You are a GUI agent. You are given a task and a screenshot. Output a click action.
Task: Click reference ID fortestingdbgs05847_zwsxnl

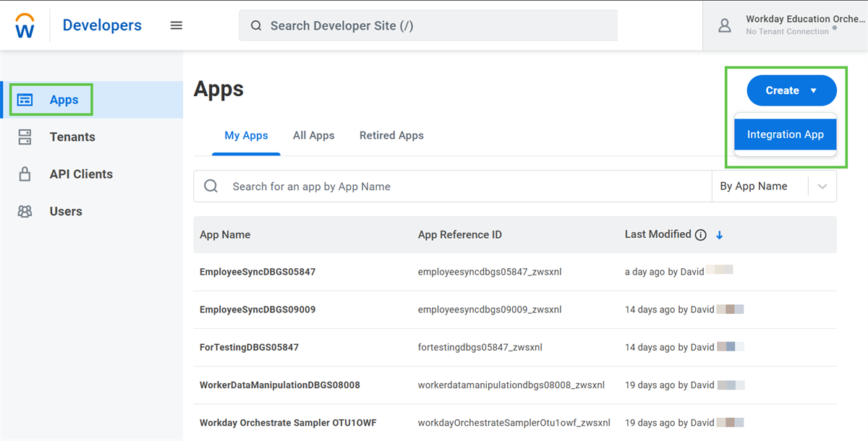480,347
